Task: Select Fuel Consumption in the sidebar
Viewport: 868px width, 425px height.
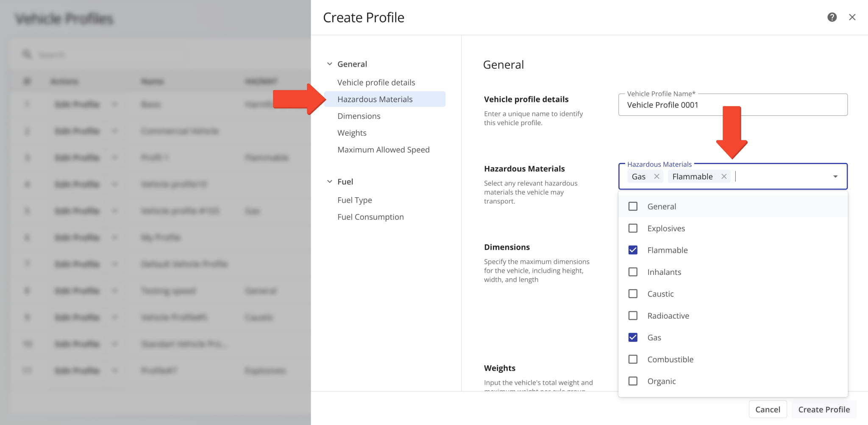Action: [x=370, y=217]
